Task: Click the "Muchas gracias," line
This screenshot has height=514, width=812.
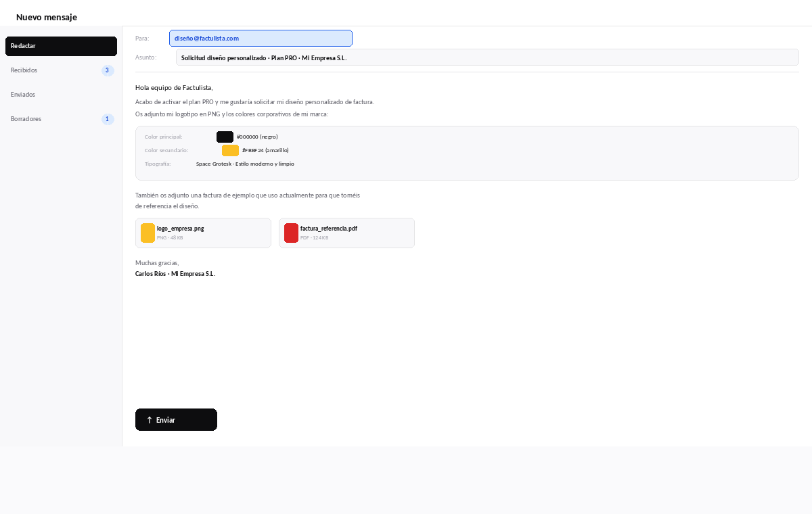Action: pos(157,262)
